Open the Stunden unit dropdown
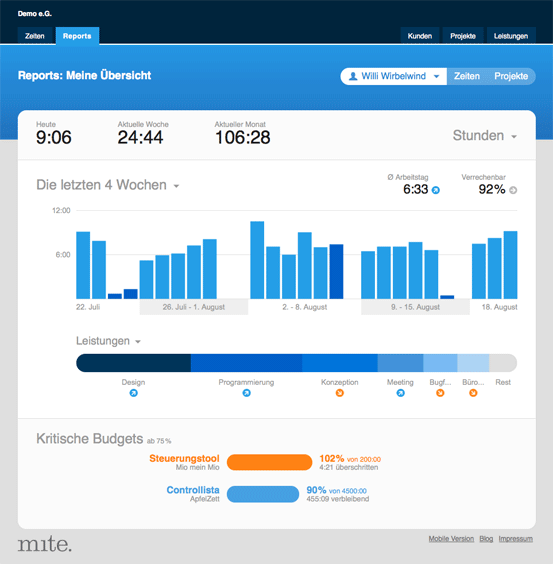553x564 pixels. (x=485, y=136)
